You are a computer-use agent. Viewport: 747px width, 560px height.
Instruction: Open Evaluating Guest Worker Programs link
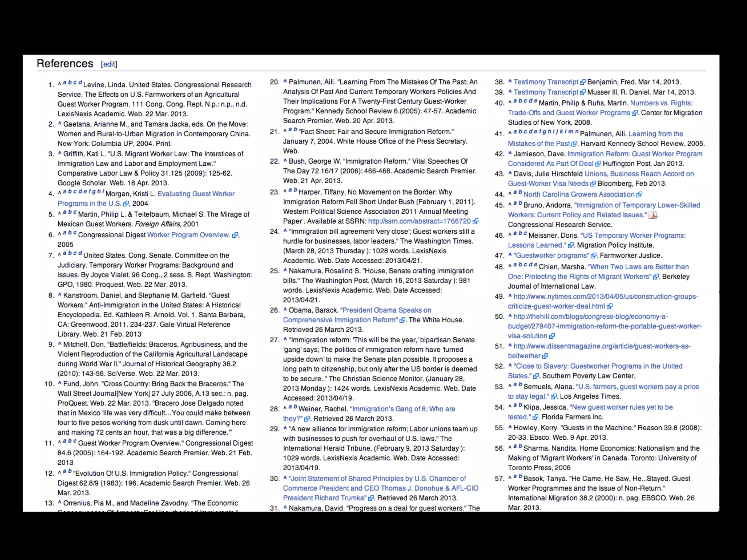(196, 194)
